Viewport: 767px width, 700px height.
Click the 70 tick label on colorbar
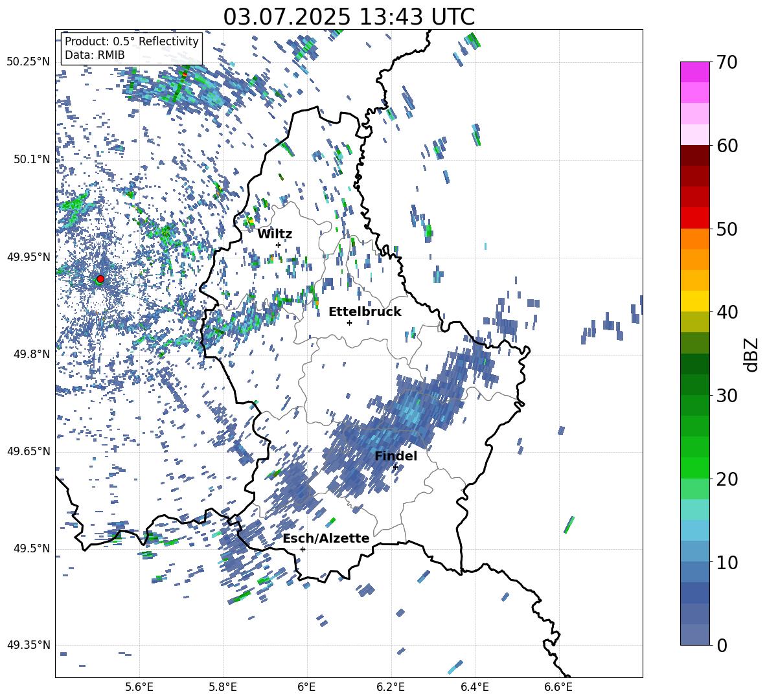coord(727,62)
